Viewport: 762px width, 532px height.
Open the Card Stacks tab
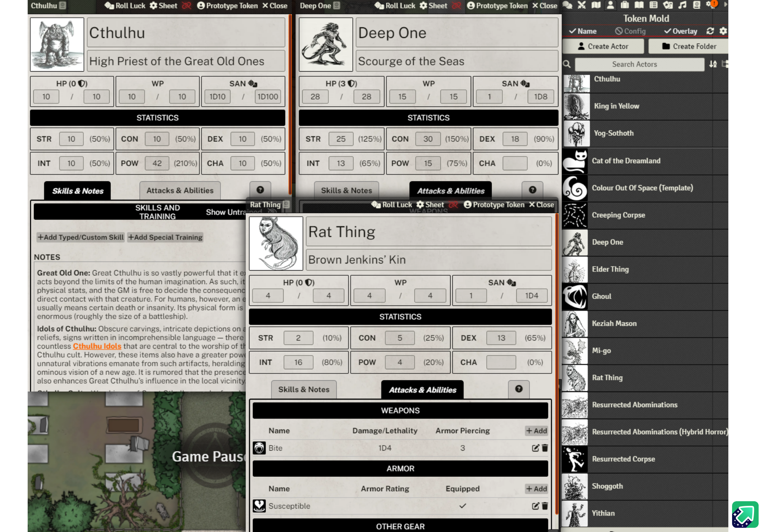coord(668,5)
